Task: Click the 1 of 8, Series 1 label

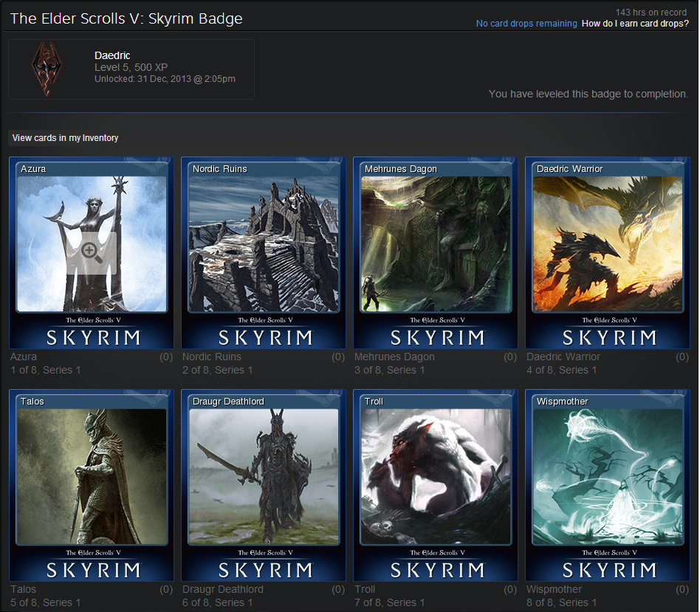Action: click(46, 370)
